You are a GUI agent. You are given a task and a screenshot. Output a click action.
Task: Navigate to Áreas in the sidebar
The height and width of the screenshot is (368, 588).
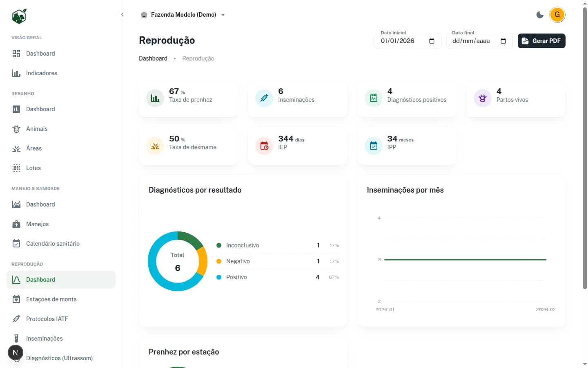(x=61, y=148)
